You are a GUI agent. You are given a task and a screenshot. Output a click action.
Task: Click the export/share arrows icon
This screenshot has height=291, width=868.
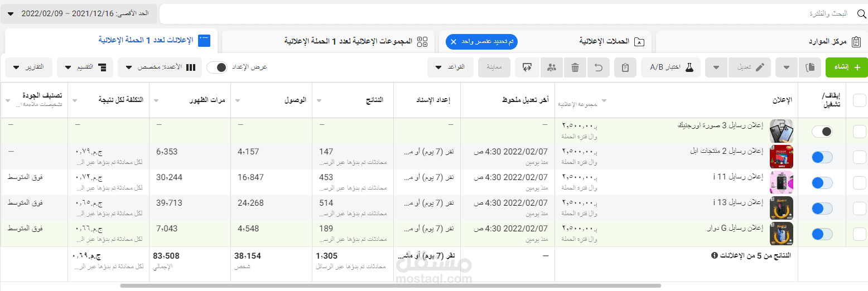[527, 67]
